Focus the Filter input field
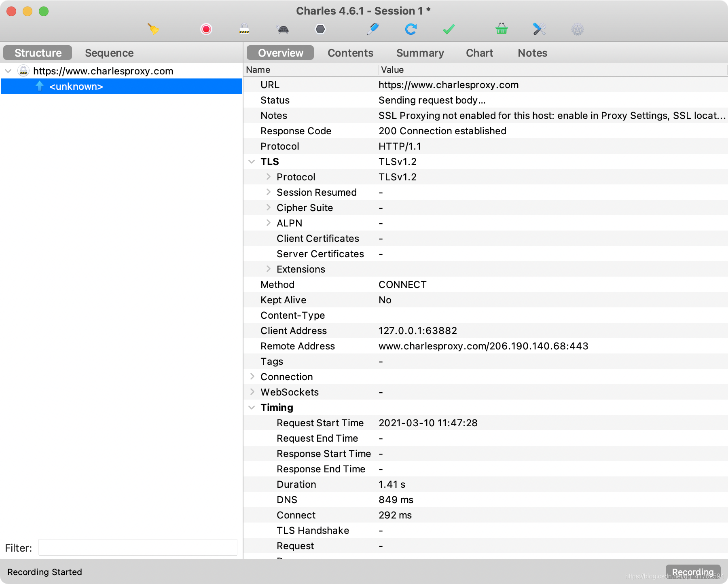The image size is (728, 584). pyautogui.click(x=138, y=547)
